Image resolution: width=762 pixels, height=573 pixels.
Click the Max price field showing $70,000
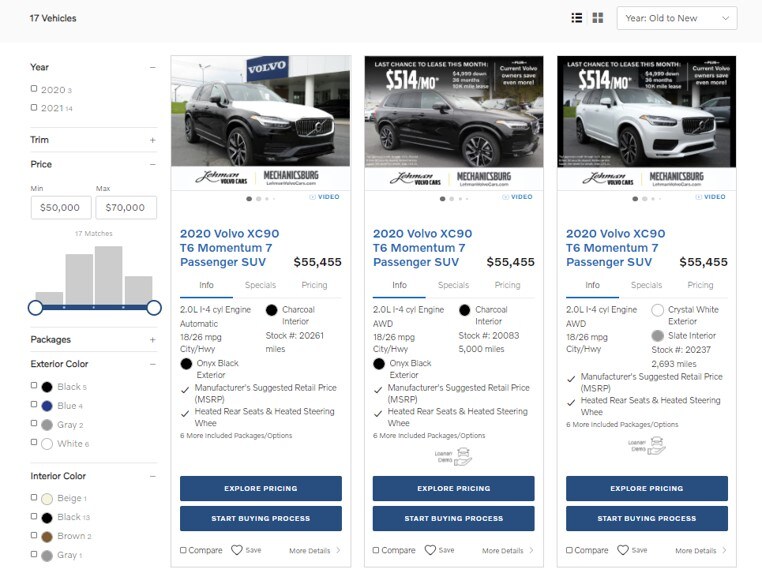(x=126, y=208)
